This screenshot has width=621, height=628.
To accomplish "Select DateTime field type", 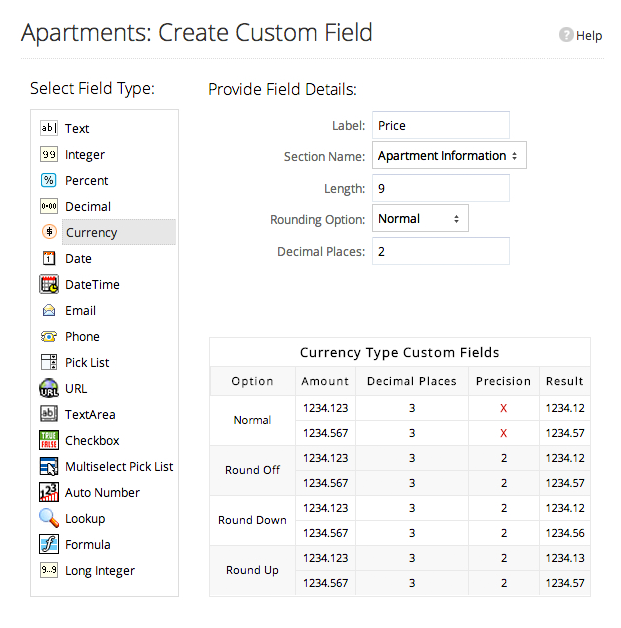I will 92,284.
